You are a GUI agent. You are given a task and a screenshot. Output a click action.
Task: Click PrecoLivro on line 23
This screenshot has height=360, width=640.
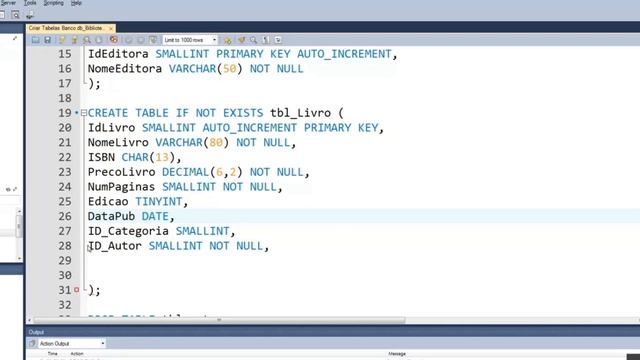pos(122,172)
